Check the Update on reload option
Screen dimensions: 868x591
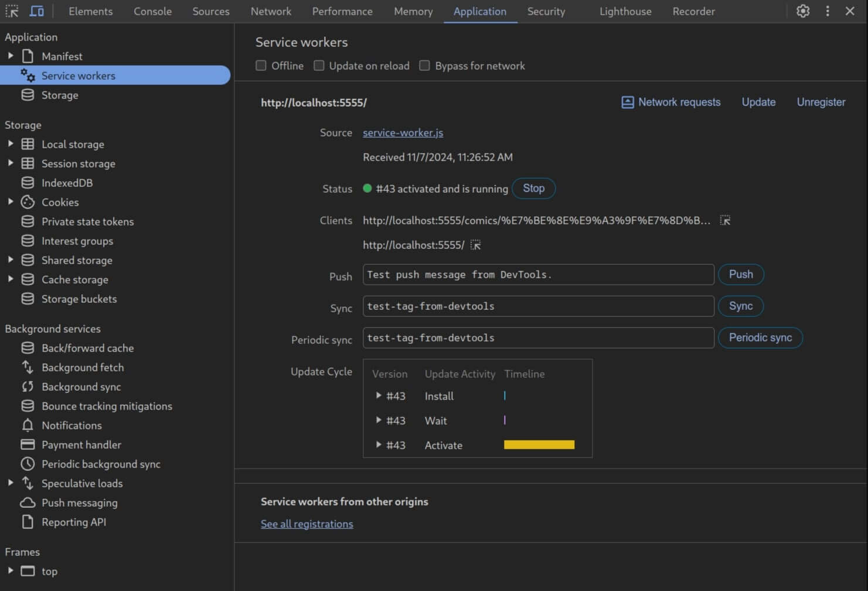coord(319,66)
